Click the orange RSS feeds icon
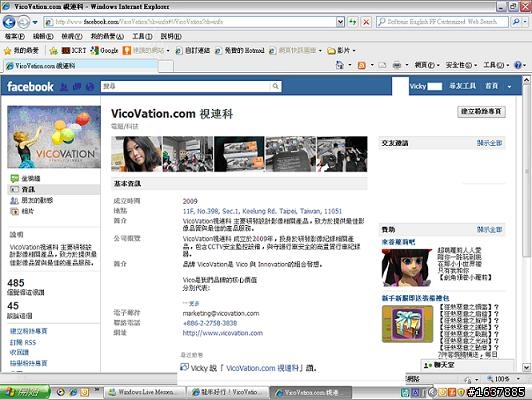The height and width of the screenshot is (400, 532). pos(362,65)
